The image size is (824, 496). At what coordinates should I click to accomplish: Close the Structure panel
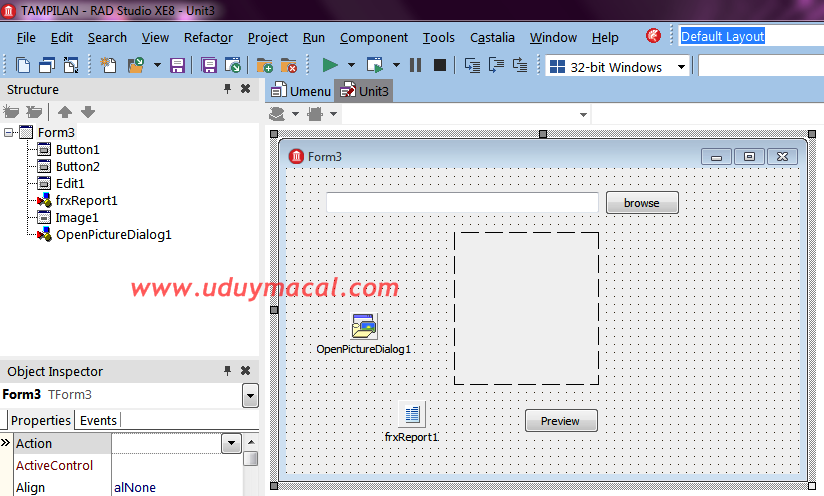click(245, 89)
